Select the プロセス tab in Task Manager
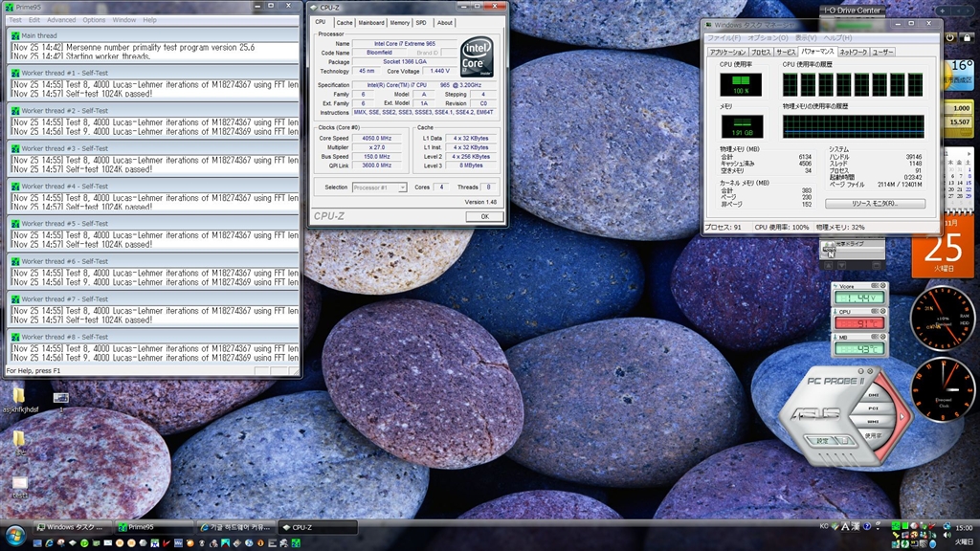The image size is (980, 551). click(x=761, y=52)
